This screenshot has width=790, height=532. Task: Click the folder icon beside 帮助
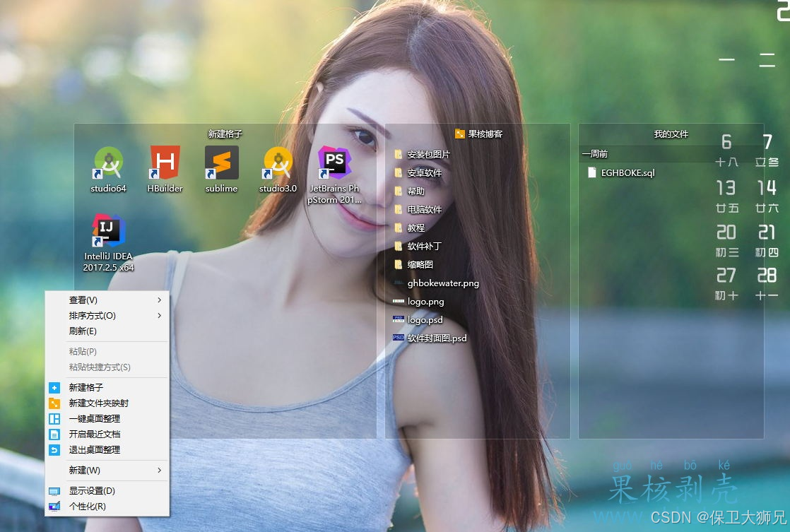coord(398,191)
